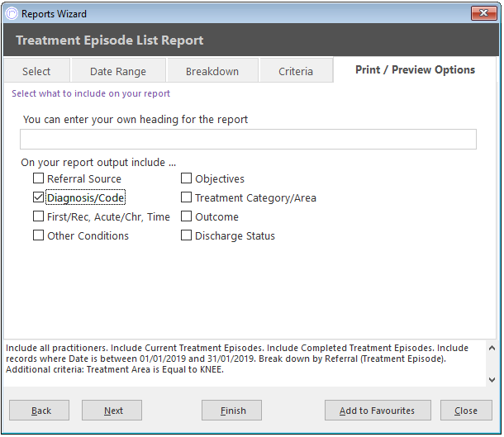This screenshot has height=437, width=504.
Task: Select the Print / Preview Options tab
Action: tap(415, 69)
